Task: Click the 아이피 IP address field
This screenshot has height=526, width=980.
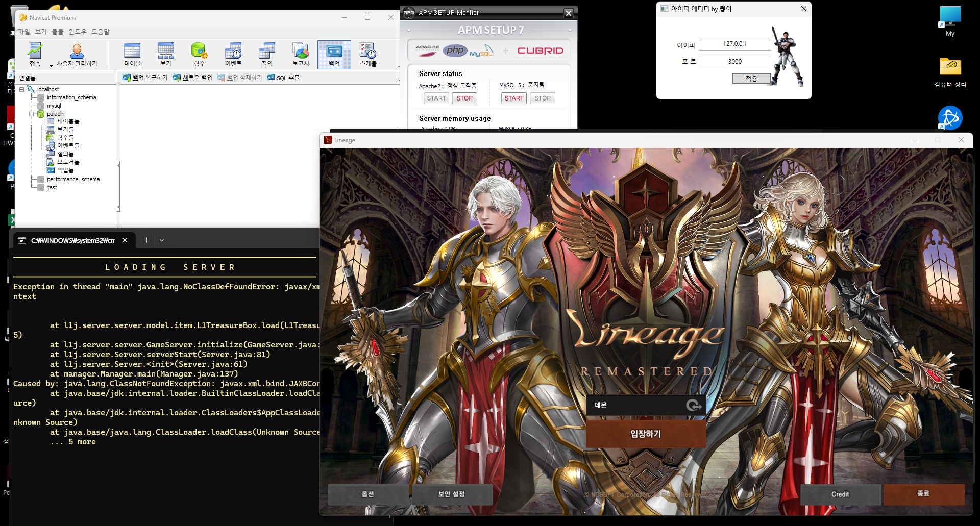Action: tap(734, 44)
